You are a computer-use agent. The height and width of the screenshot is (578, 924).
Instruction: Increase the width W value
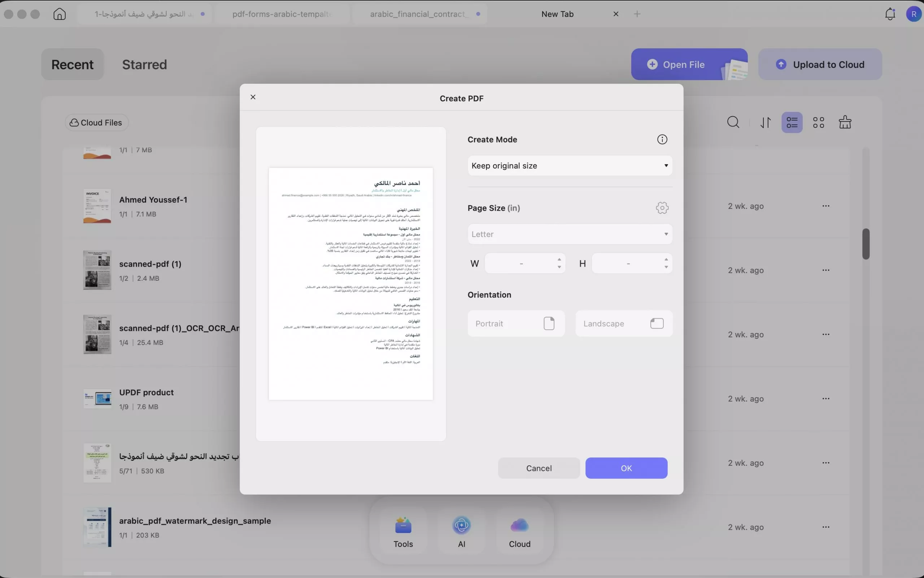[x=559, y=259]
